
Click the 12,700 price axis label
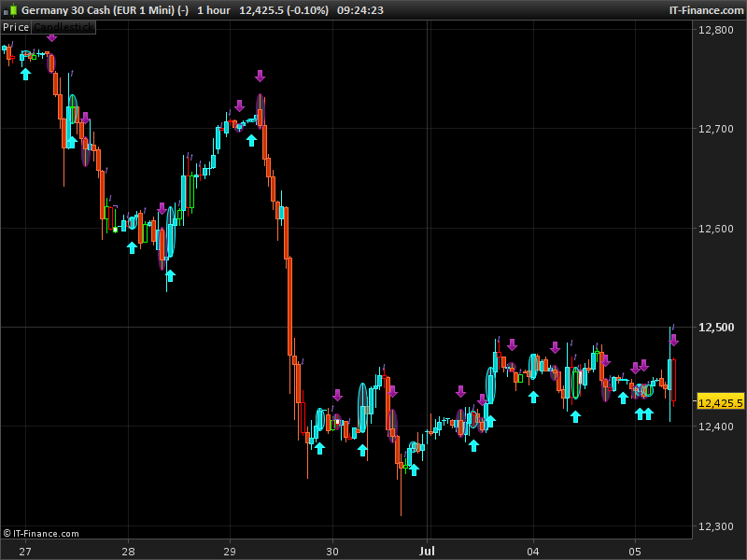click(x=715, y=129)
